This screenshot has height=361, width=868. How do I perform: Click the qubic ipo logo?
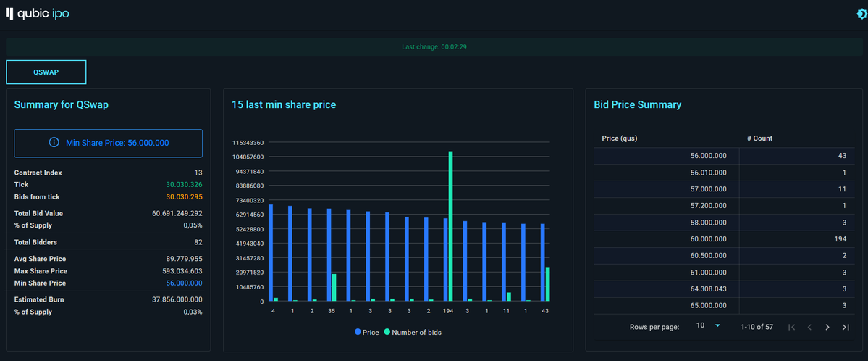tap(38, 14)
